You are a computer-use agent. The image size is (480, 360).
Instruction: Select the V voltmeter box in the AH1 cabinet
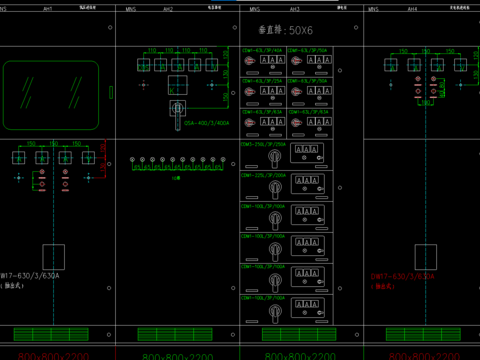[88, 158]
